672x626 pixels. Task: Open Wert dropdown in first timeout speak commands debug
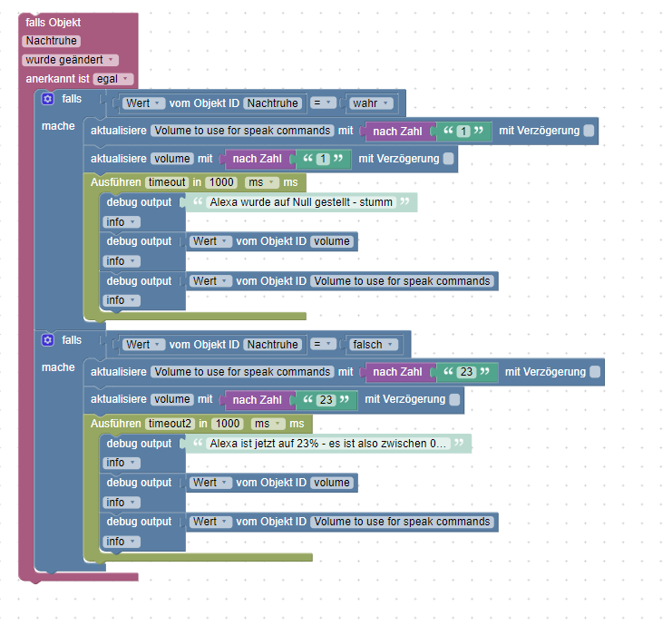pyautogui.click(x=210, y=281)
